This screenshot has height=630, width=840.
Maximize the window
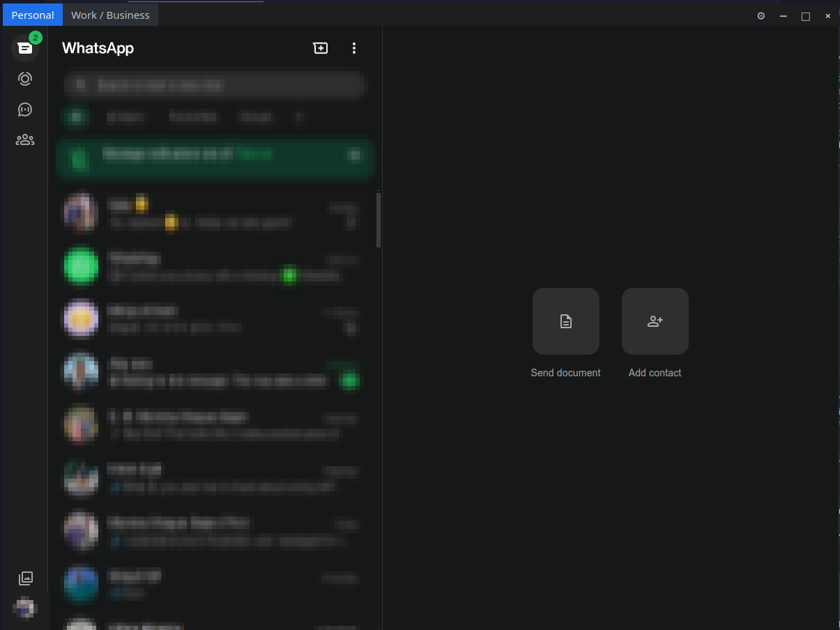point(806,15)
